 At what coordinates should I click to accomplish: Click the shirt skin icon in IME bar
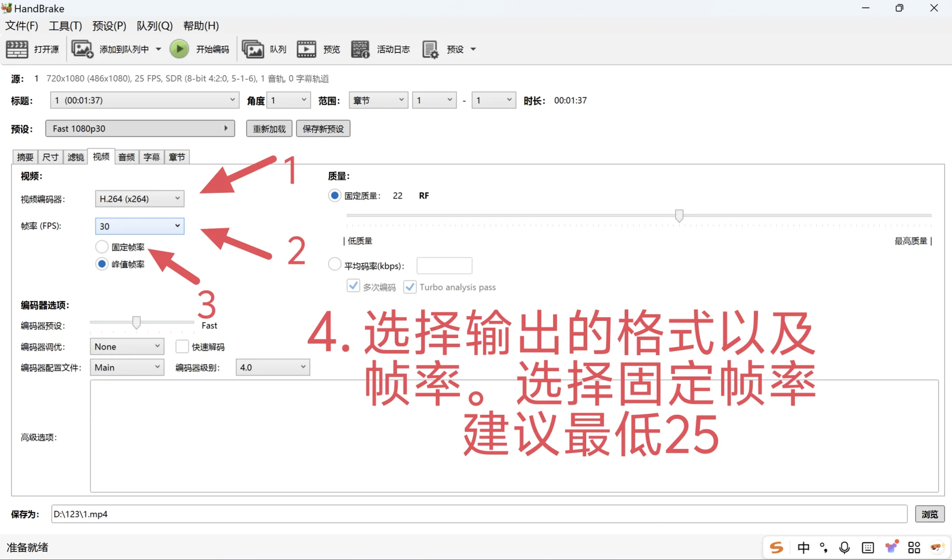coord(892,547)
